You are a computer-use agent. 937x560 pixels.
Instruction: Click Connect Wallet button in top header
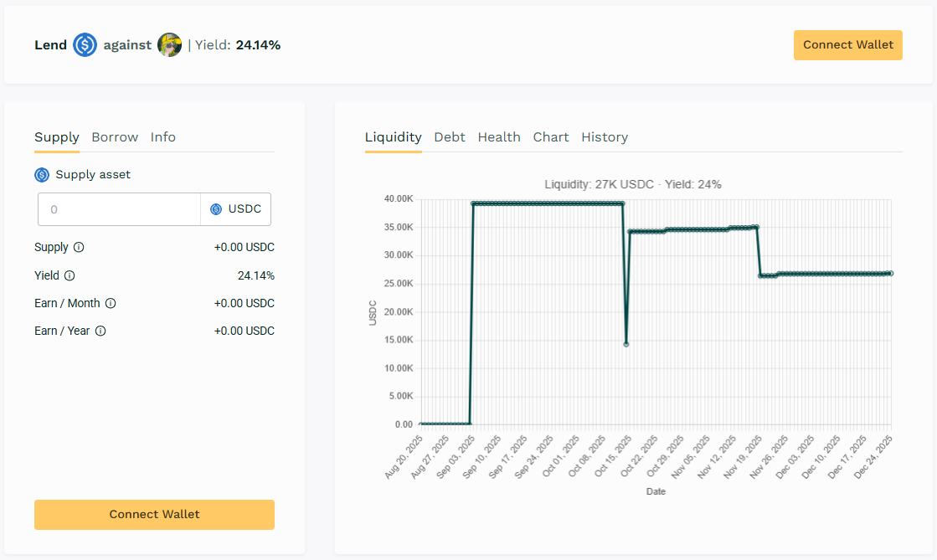pos(847,45)
